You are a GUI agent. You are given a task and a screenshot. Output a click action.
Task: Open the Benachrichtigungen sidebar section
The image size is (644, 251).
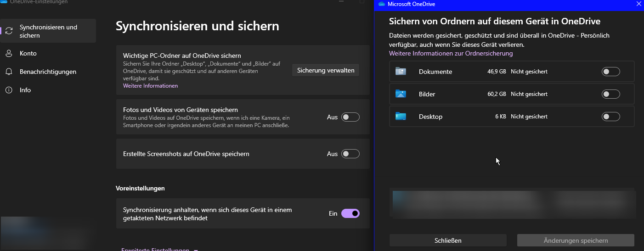click(48, 72)
